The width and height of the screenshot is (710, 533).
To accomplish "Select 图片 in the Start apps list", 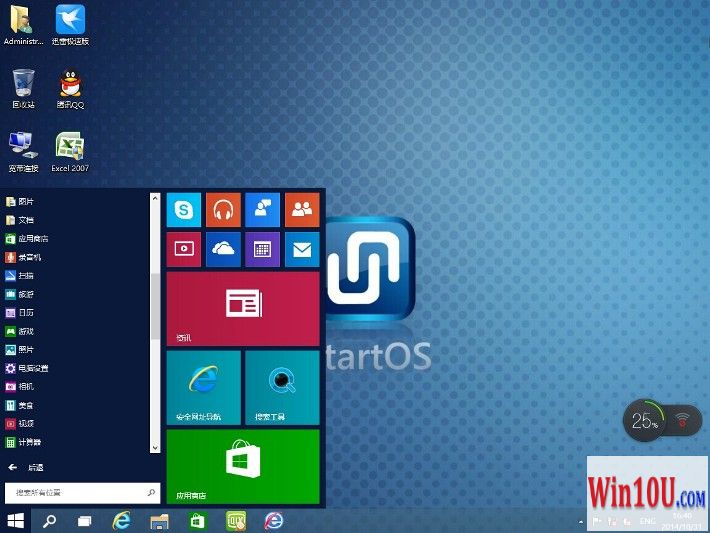I will (19, 202).
